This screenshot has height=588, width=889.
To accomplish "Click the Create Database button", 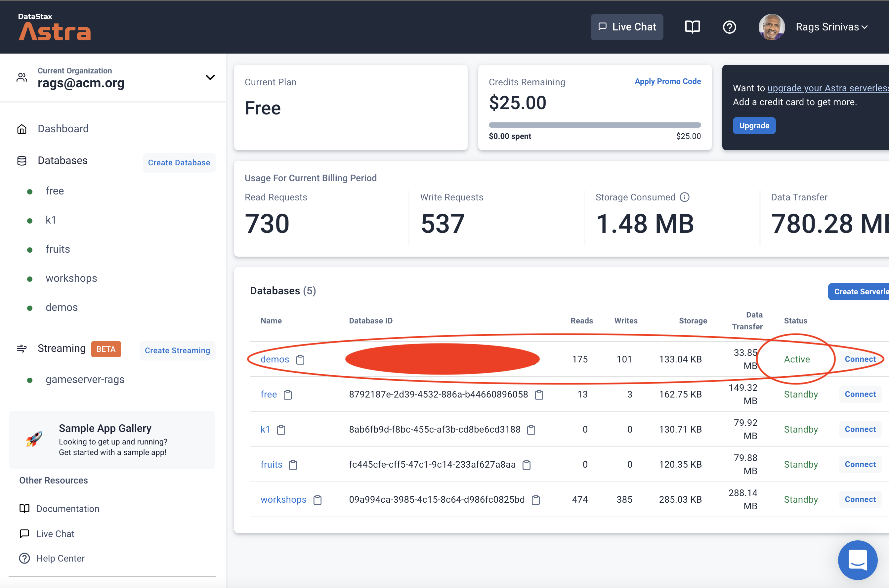I will [x=179, y=163].
